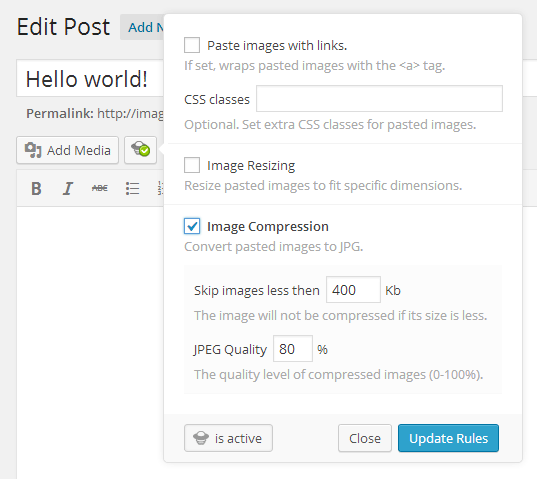Viewport: 537px width, 479px height.
Task: Click the Skip images less then field
Action: (x=353, y=290)
